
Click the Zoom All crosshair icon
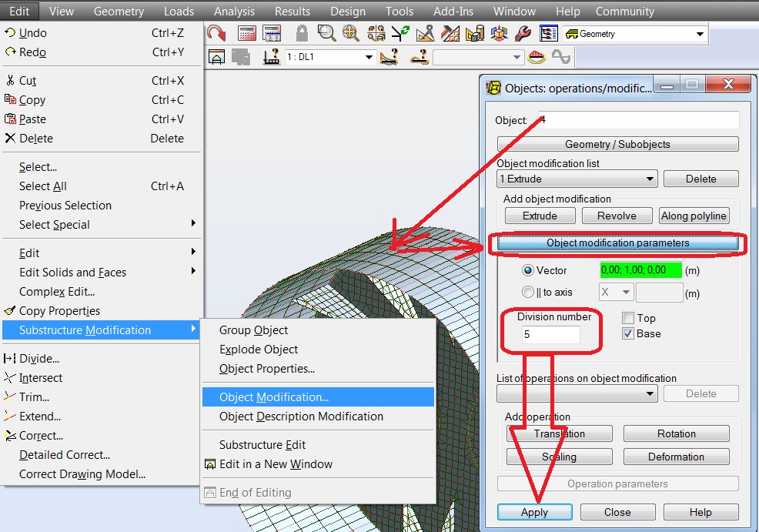pyautogui.click(x=352, y=32)
